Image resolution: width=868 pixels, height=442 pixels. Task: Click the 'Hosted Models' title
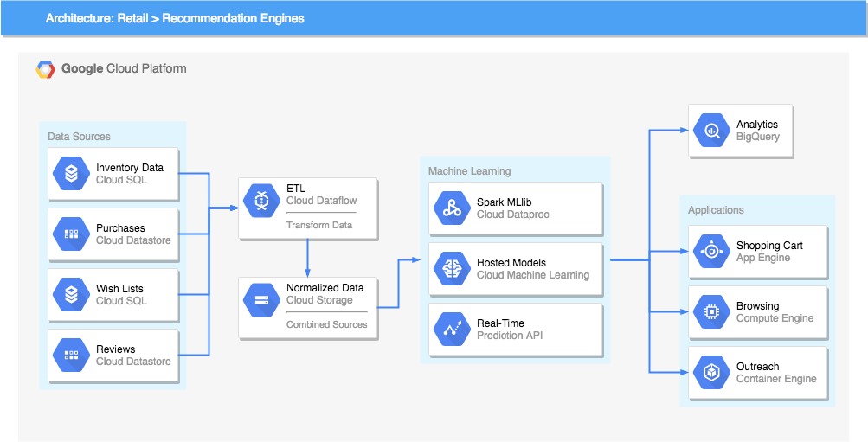(511, 263)
